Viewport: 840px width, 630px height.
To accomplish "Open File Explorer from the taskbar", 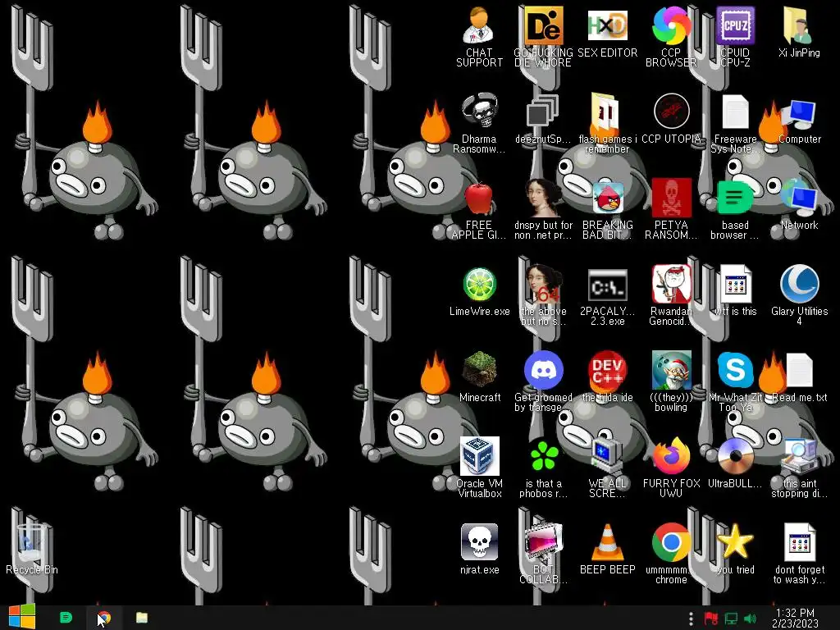I will (x=141, y=618).
